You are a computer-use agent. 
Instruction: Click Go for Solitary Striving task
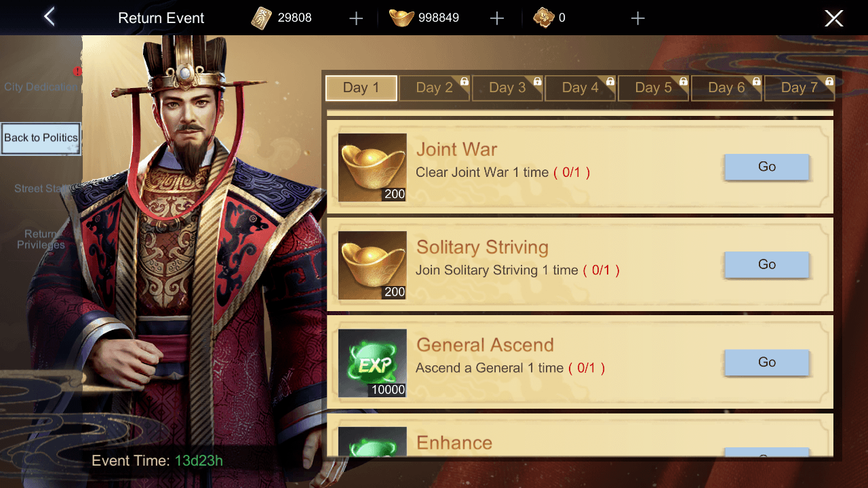pos(767,264)
